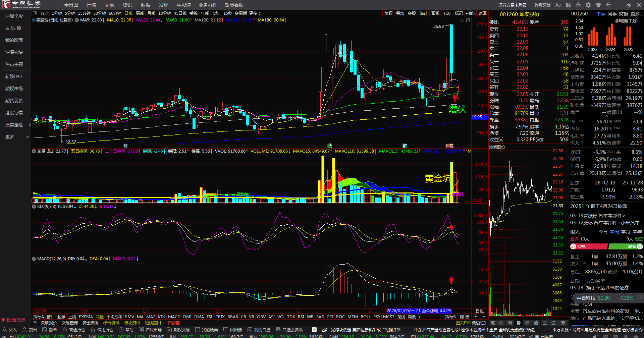Toggle the main chart indicator circle beside 坤泰股份
The image size is (644, 338).
pos(77,20)
